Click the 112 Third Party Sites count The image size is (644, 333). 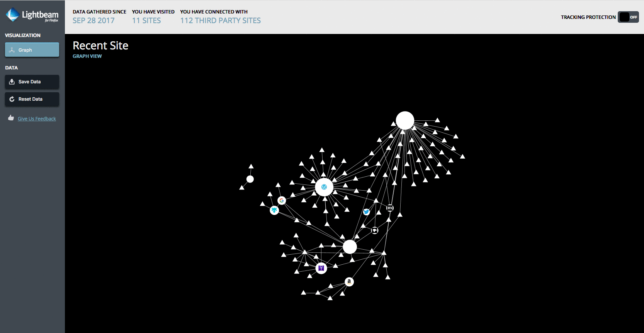220,21
